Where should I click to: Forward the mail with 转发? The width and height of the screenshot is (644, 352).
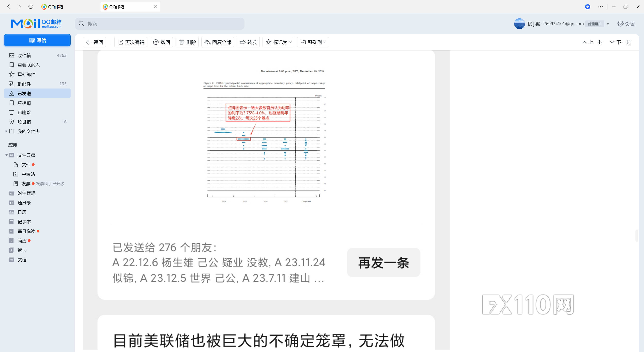point(248,42)
